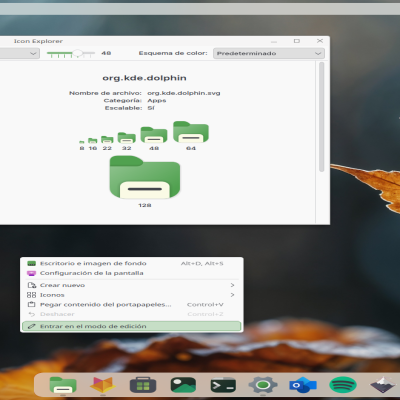Select the 64 size icon preview
The height and width of the screenshot is (400, 400).
coord(191,132)
